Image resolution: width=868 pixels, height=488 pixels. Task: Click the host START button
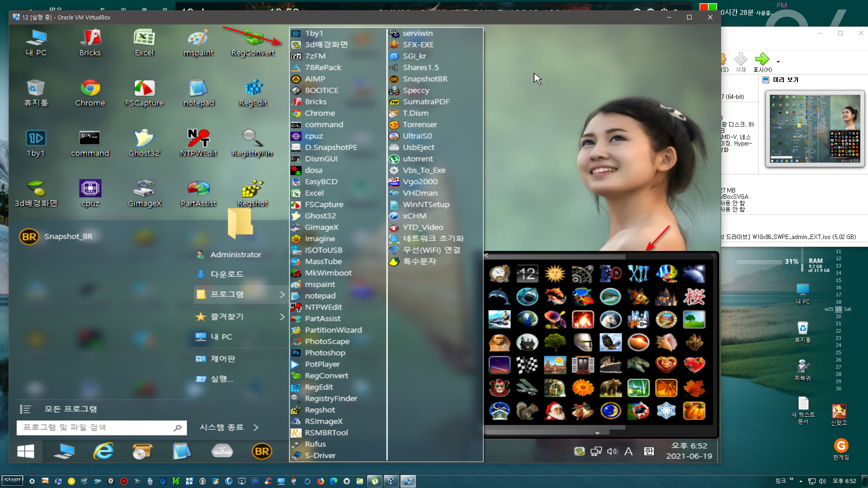point(12,481)
